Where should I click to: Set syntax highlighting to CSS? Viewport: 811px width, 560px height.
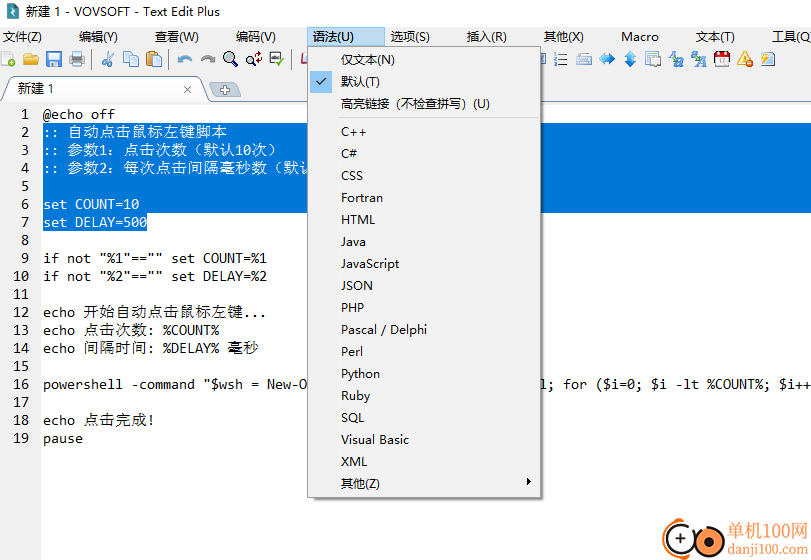tap(424, 176)
